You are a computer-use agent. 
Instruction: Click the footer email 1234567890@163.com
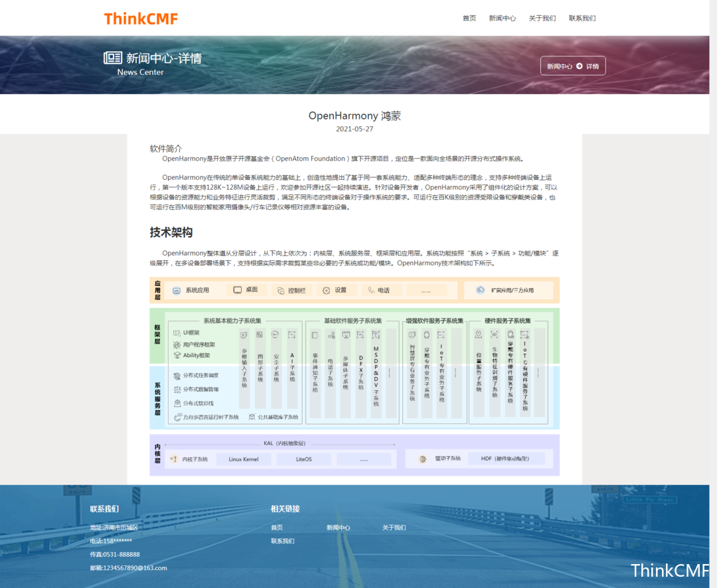[135, 568]
